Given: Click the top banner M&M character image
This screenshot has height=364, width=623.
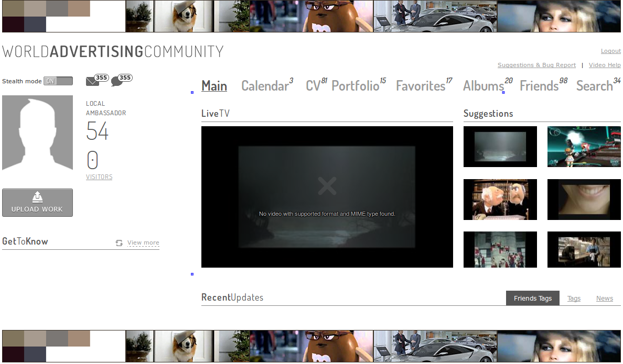Looking at the screenshot, I should [311, 16].
